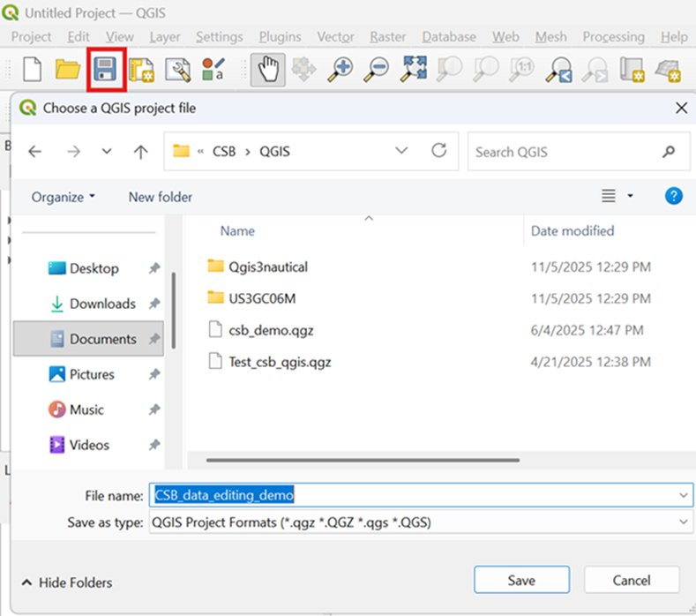Click the Save button
The image size is (696, 616).
coord(520,580)
